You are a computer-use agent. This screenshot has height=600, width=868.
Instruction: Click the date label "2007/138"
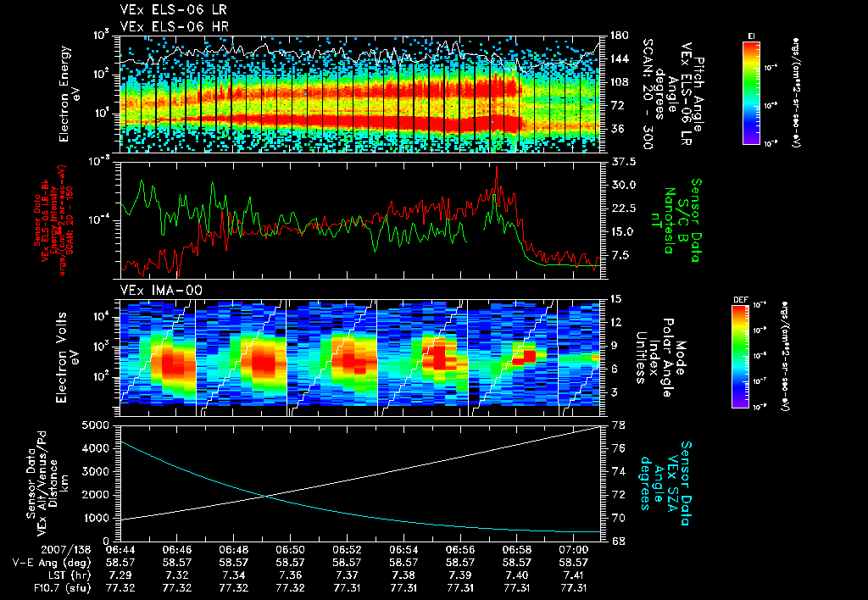66,550
